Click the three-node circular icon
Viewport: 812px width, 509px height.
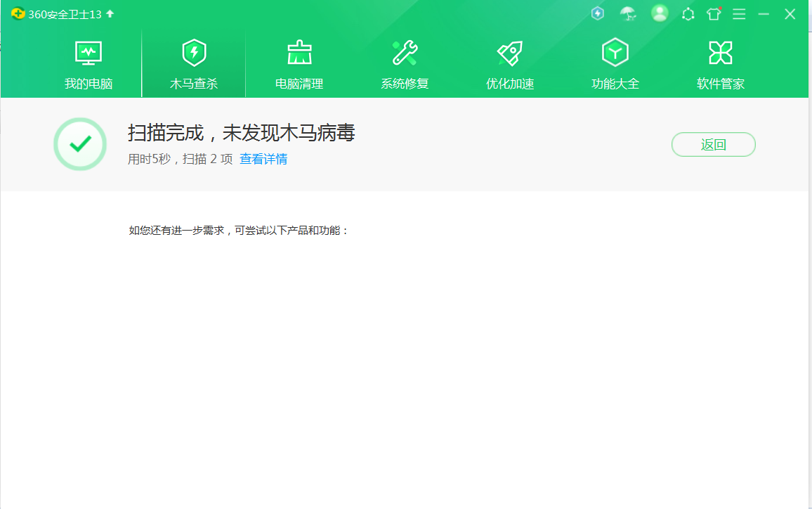coord(688,14)
